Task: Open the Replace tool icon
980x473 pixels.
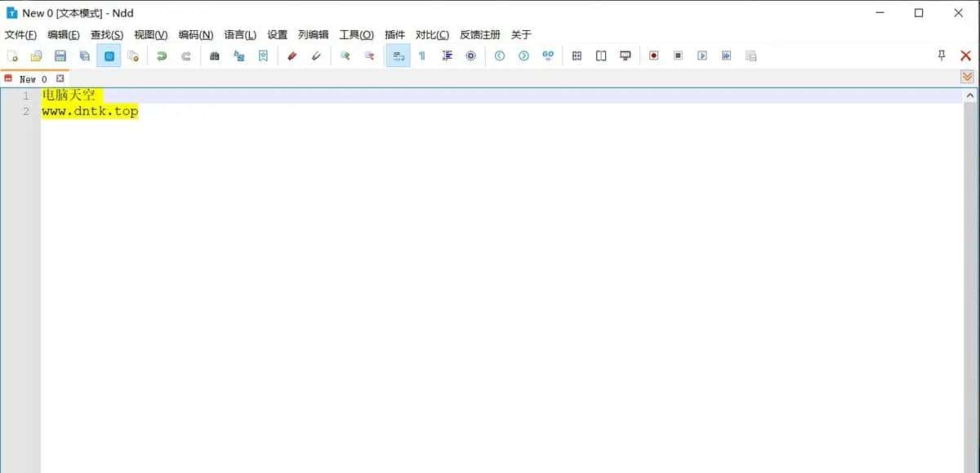Action: pyautogui.click(x=238, y=56)
